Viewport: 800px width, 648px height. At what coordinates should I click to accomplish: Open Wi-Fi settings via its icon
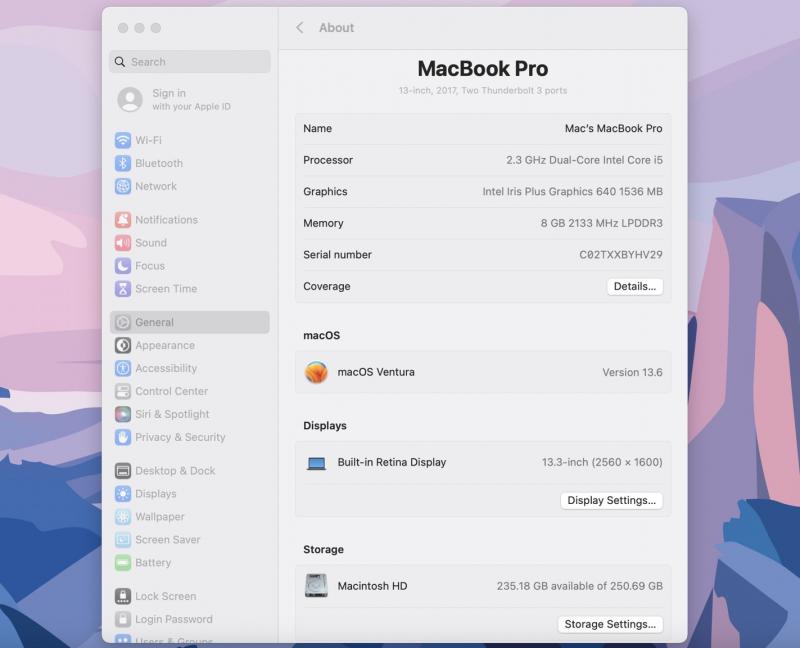click(122, 140)
